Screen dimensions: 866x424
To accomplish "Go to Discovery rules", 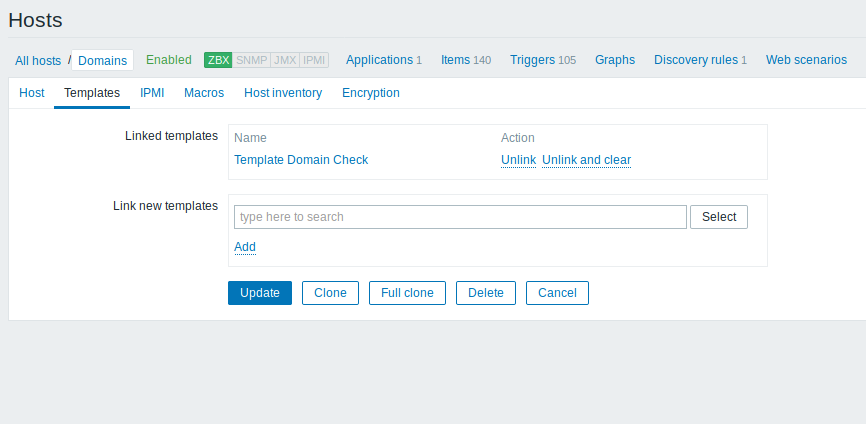I will tap(695, 60).
